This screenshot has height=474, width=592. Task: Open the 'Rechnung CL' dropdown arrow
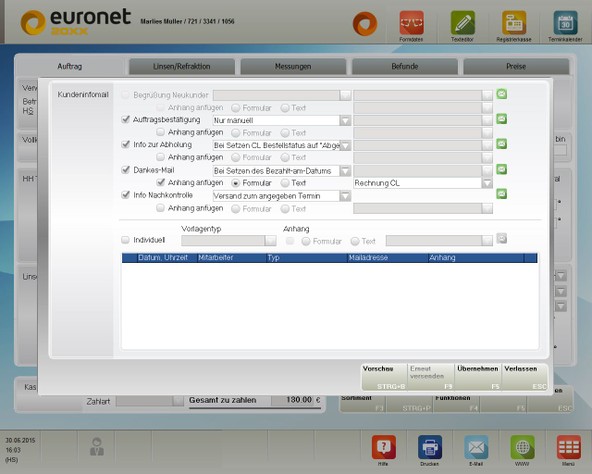tap(487, 183)
